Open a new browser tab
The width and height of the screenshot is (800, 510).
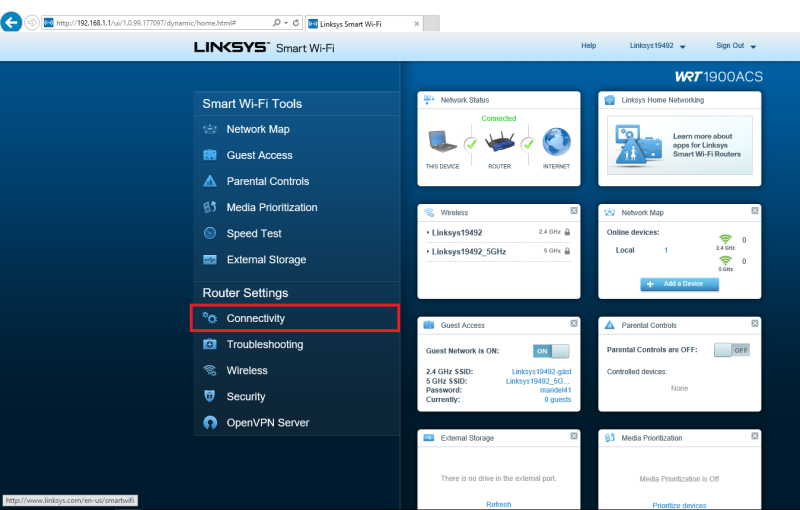(x=432, y=23)
